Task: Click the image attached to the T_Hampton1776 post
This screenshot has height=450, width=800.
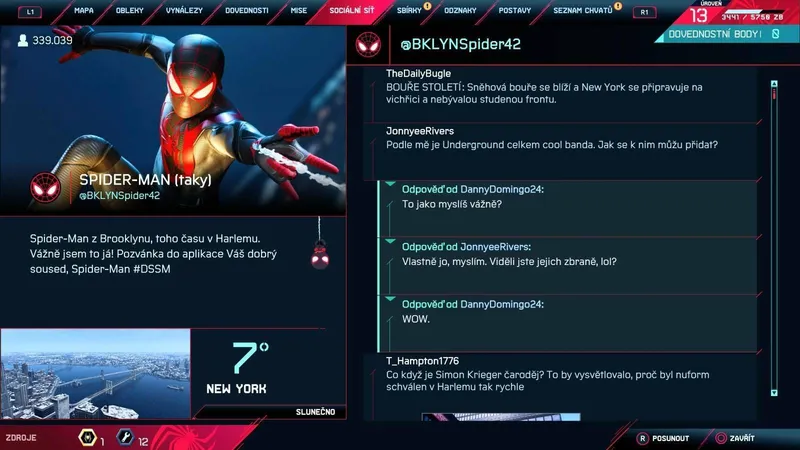Action: (501, 417)
